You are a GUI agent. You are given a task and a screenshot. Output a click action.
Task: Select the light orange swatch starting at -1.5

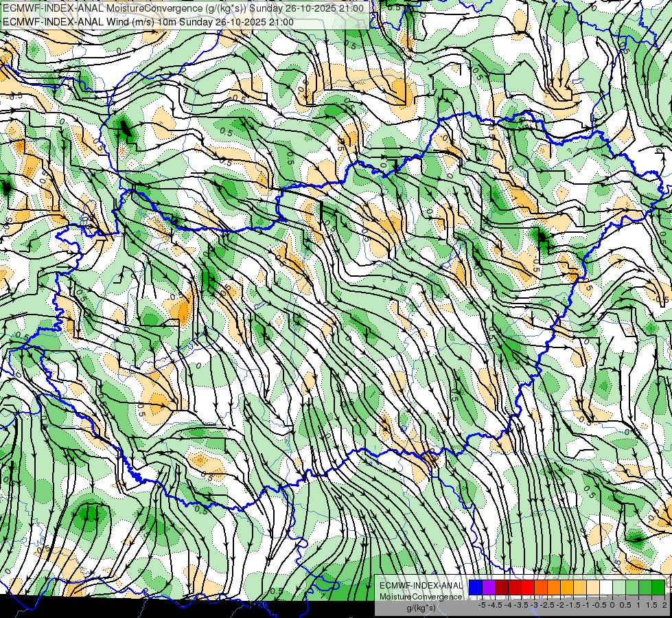tap(580, 587)
